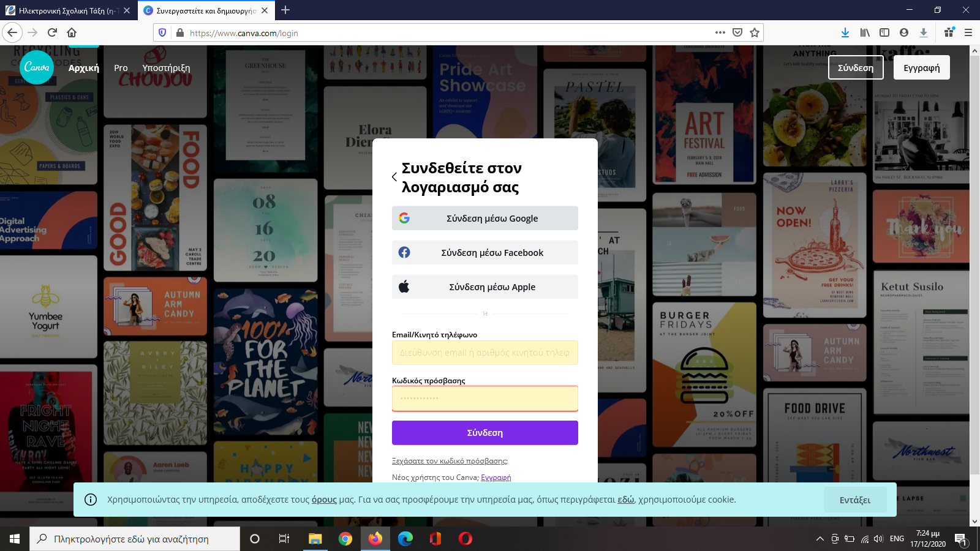This screenshot has height=551, width=980.
Task: Switch to Firefox on the taskbar
Action: click(375, 539)
